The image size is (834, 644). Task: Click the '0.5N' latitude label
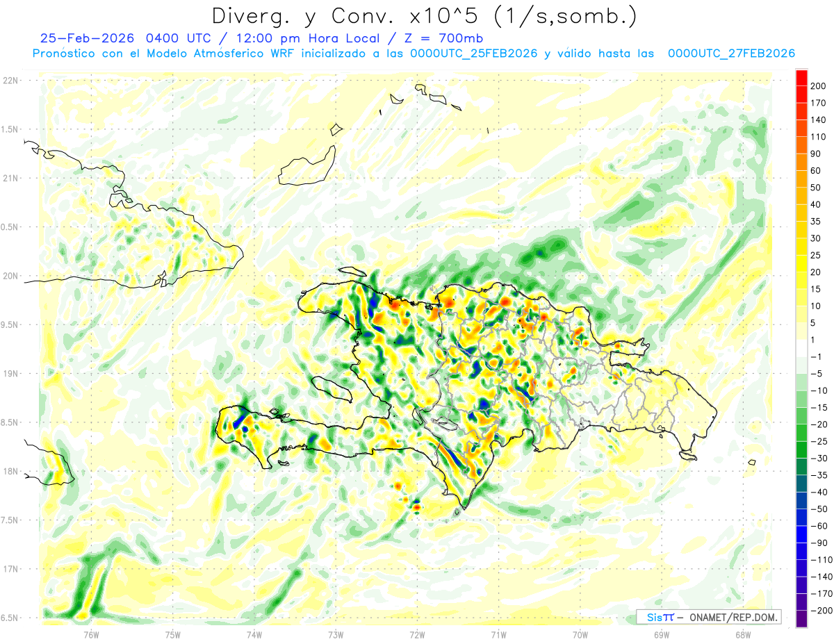pyautogui.click(x=10, y=227)
